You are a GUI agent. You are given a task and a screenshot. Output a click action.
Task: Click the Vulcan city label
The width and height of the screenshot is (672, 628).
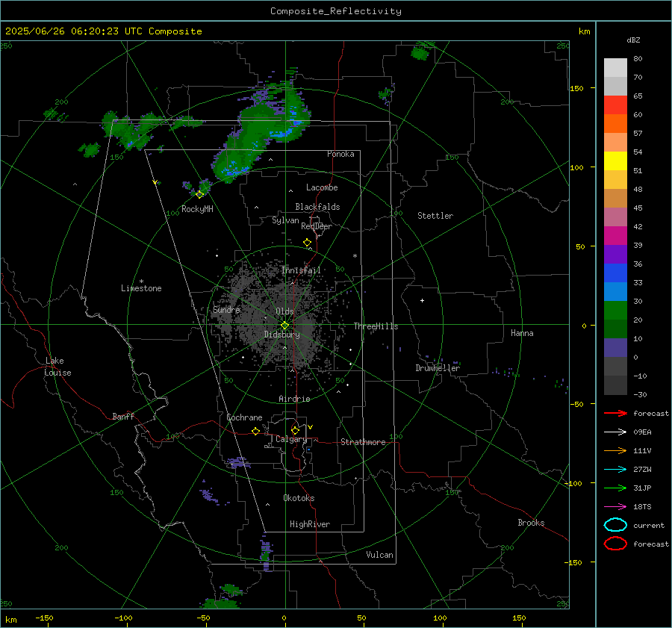pos(379,555)
